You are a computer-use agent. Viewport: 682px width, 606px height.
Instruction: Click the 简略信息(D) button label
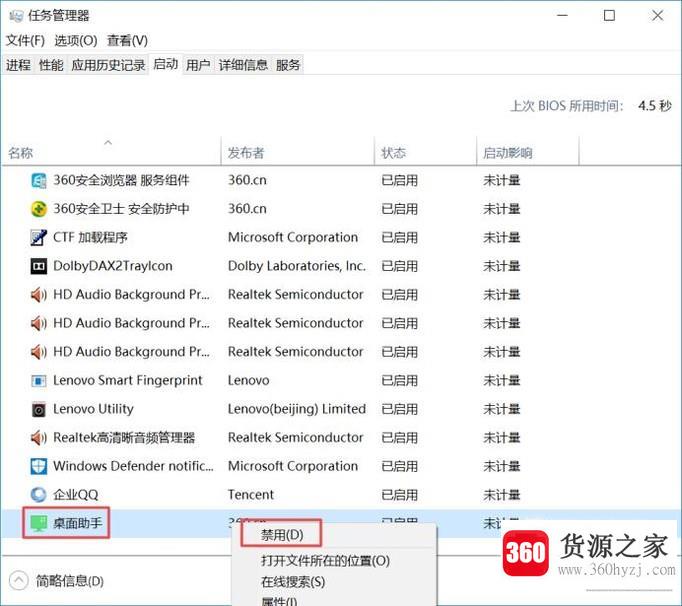[x=70, y=581]
